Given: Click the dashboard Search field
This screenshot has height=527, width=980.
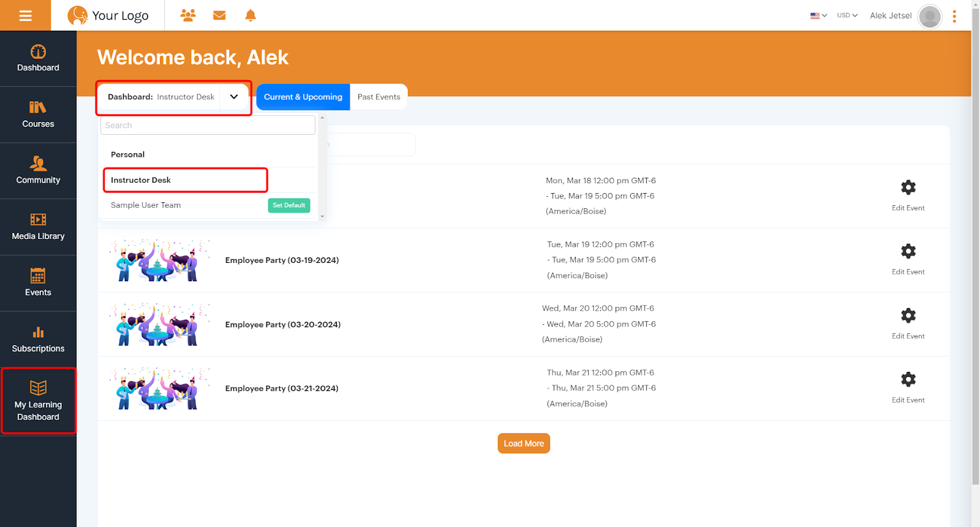Looking at the screenshot, I should pos(208,125).
